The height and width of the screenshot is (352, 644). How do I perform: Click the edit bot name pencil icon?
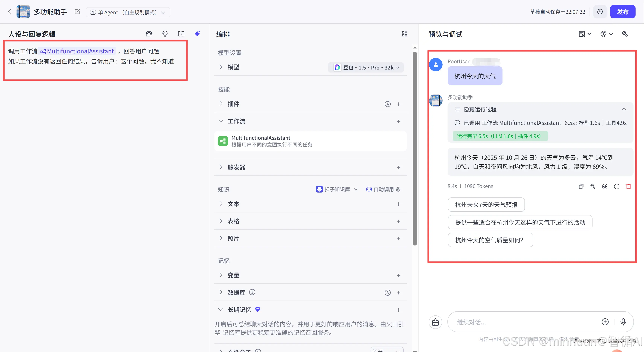click(77, 12)
